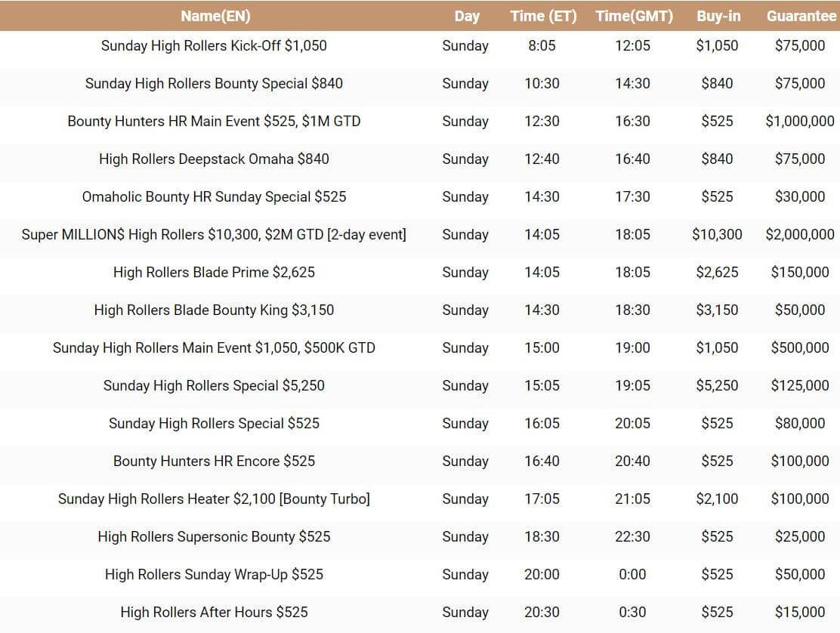
Task: Select the Super MILLION$ High Rollers tournament
Action: pos(215,235)
